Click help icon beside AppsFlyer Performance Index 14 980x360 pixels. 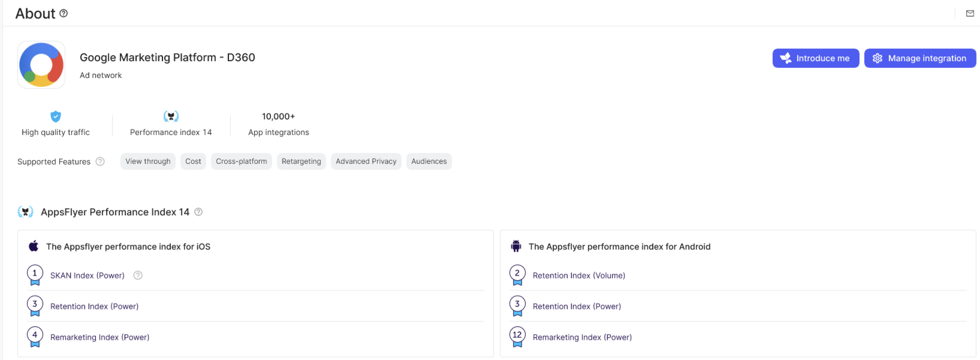(198, 212)
